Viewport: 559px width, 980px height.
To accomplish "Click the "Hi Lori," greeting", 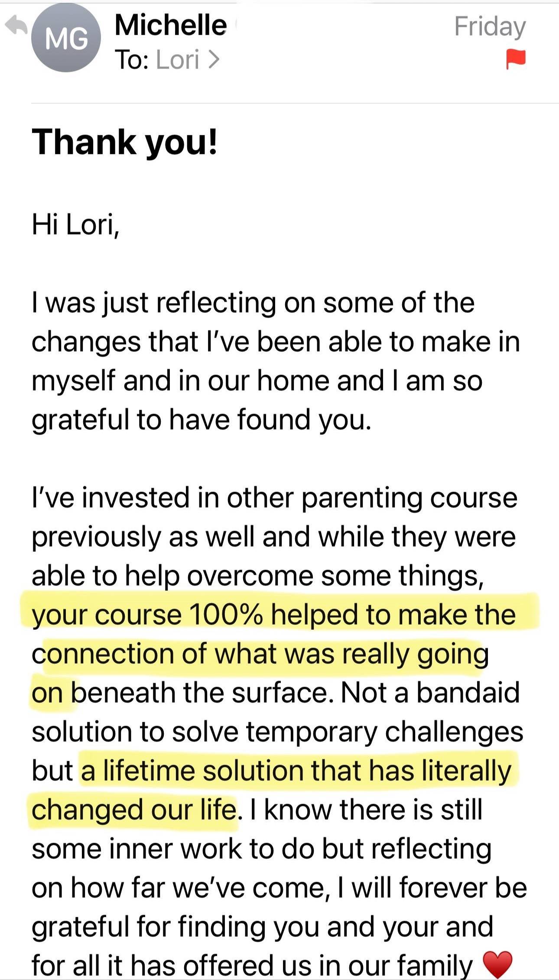I will click(x=75, y=225).
